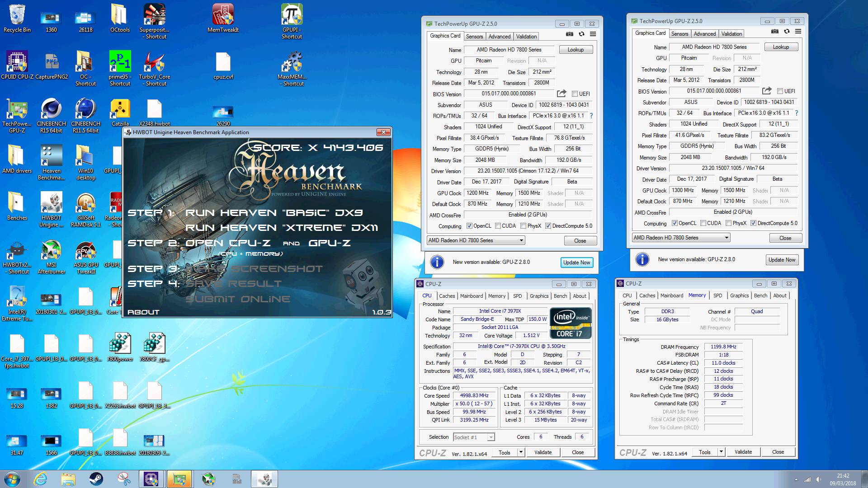Open AMD drivers folder icon
The image size is (868, 488).
17,159
